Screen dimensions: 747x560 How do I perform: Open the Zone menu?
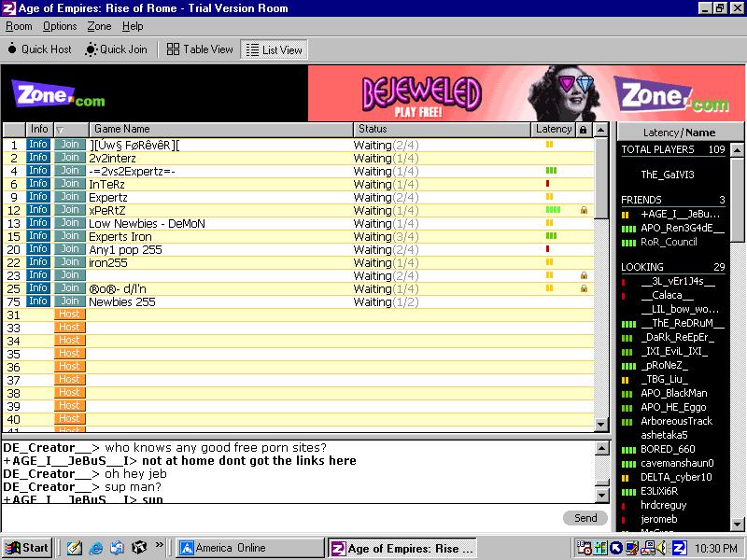99,26
